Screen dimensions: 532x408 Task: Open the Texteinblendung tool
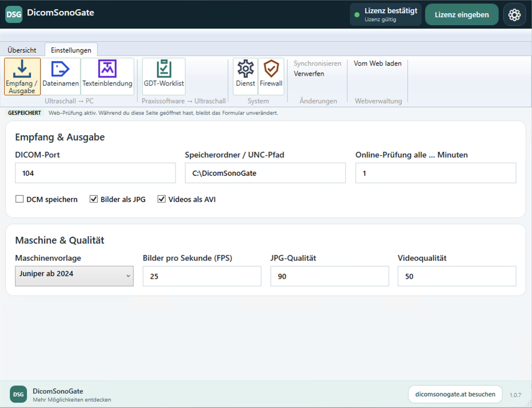coord(107,76)
